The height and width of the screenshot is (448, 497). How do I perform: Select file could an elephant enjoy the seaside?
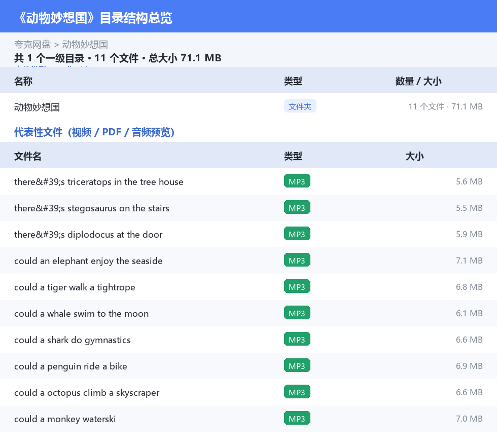[x=88, y=261]
